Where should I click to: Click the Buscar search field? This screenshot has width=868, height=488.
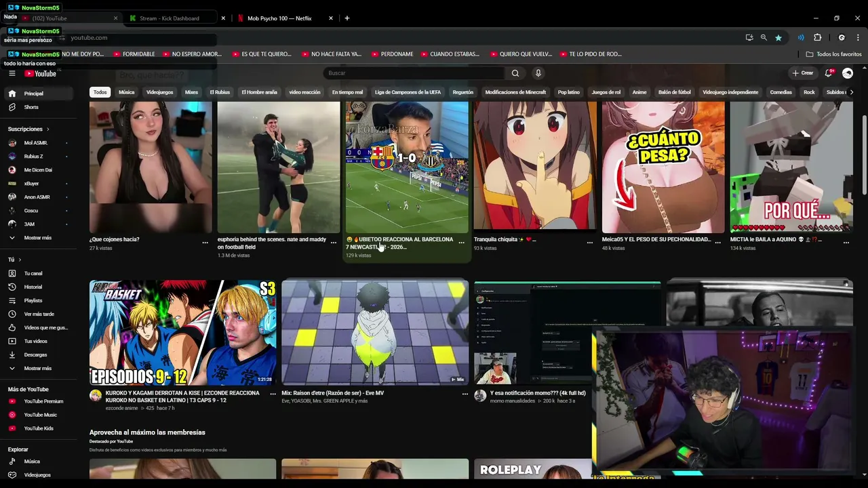tap(414, 73)
